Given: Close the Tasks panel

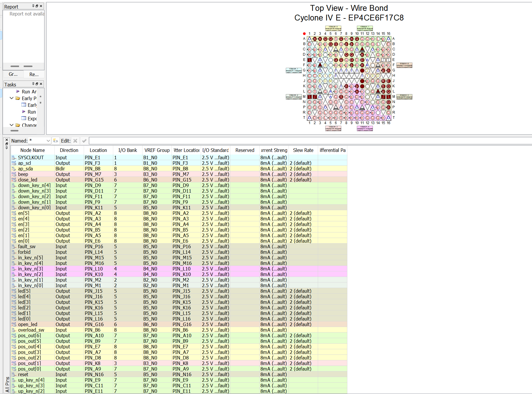Looking at the screenshot, I should [41, 84].
